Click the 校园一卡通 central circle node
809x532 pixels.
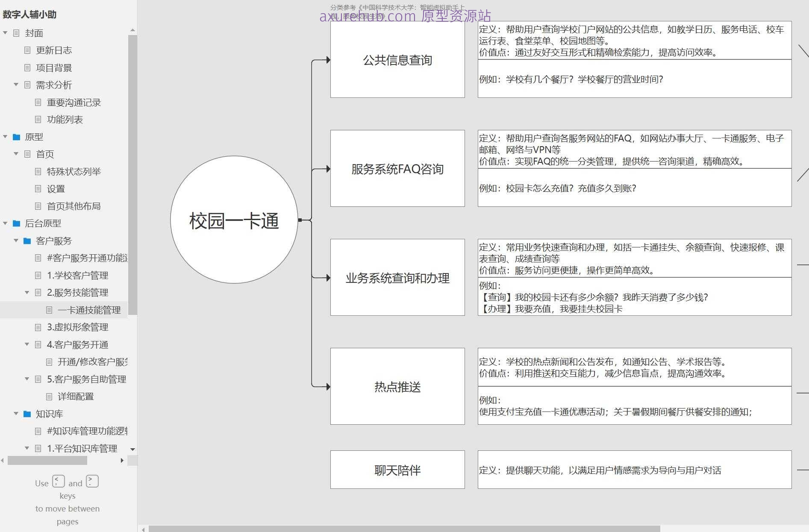234,220
